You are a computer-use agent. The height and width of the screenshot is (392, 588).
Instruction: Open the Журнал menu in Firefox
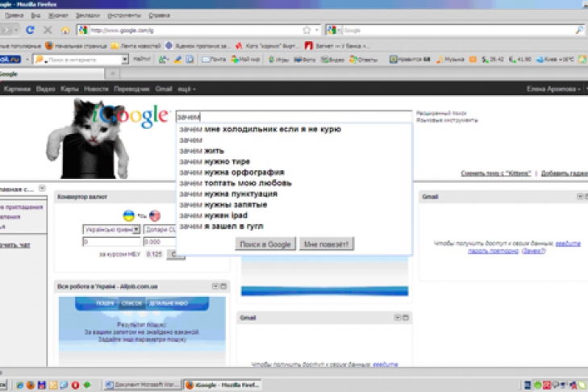58,15
